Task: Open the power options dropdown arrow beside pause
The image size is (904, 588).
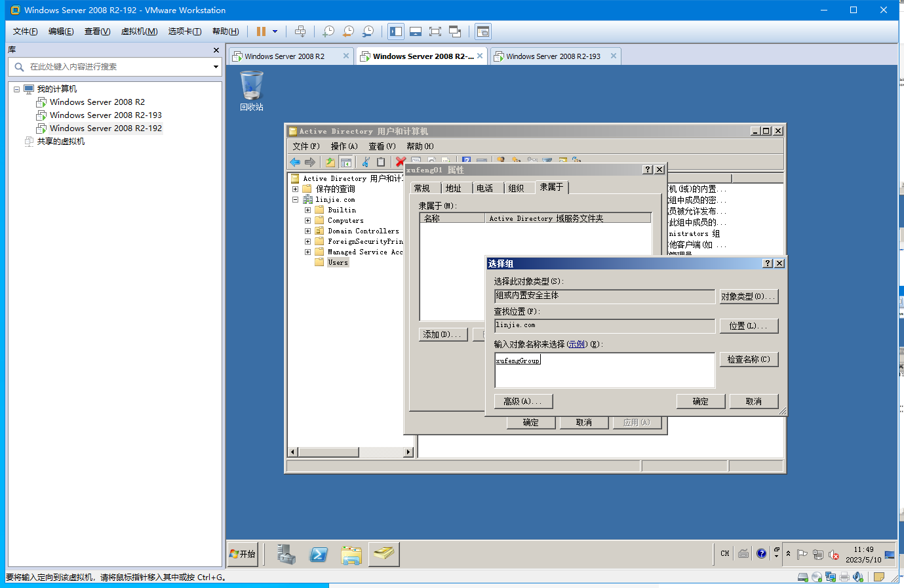Action: point(275,31)
